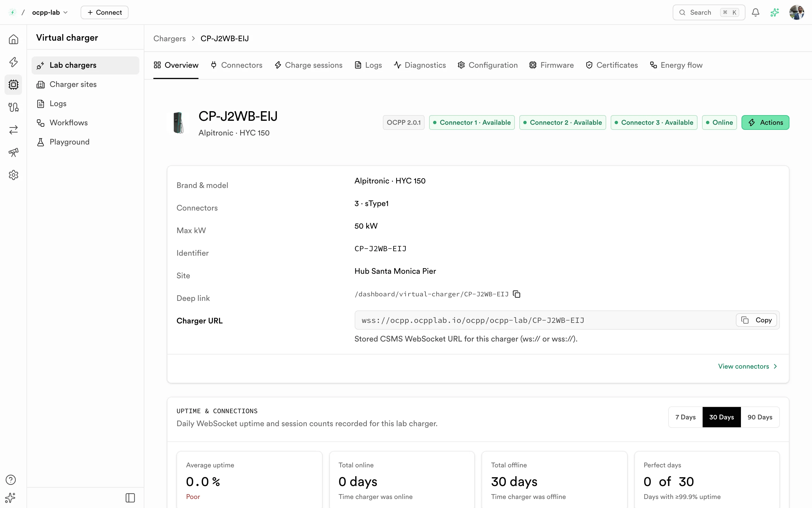Click the charger product thumbnail image

click(x=178, y=123)
